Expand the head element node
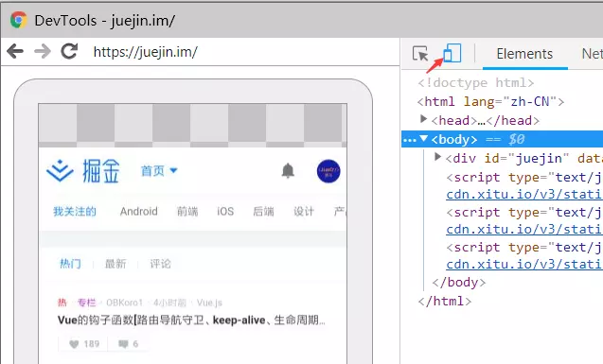Viewport: 603px width, 364px height. (423, 119)
